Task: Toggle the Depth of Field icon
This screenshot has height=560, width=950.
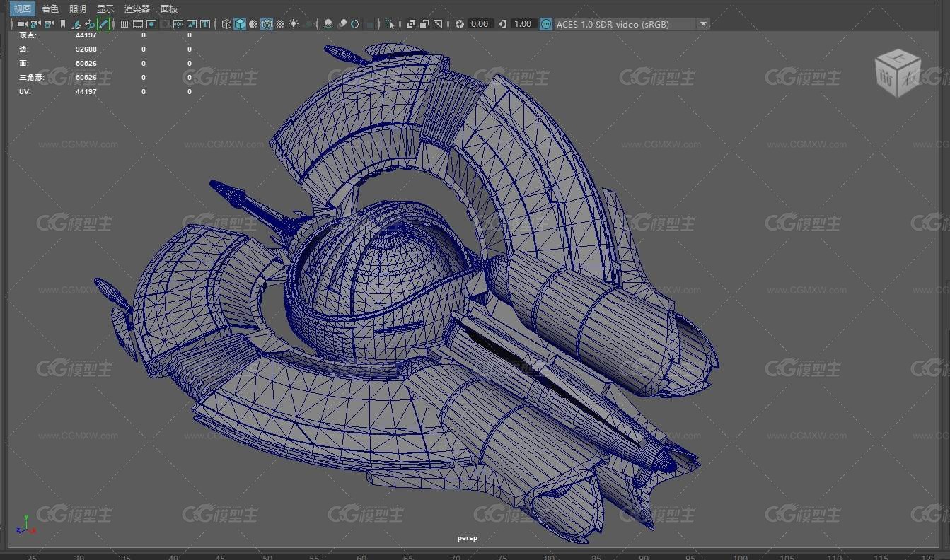Action: tap(369, 24)
